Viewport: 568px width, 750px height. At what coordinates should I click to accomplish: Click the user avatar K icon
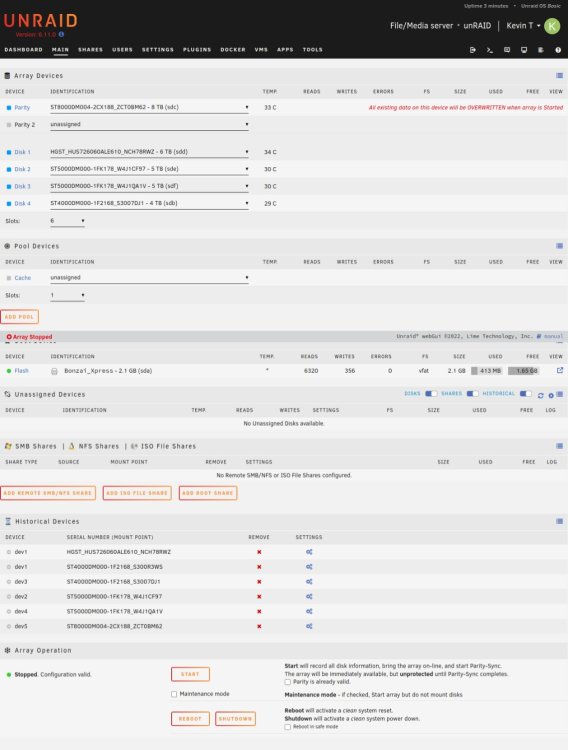(x=552, y=26)
